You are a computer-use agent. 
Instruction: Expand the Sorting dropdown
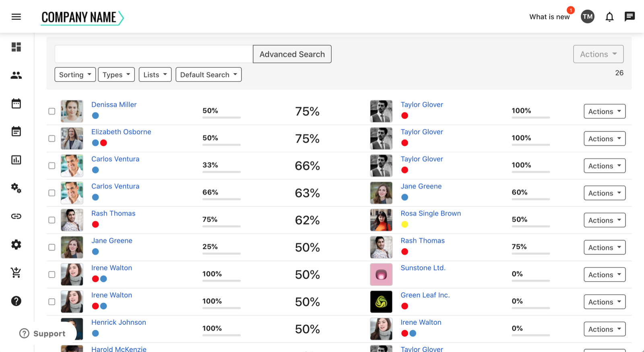pyautogui.click(x=75, y=75)
